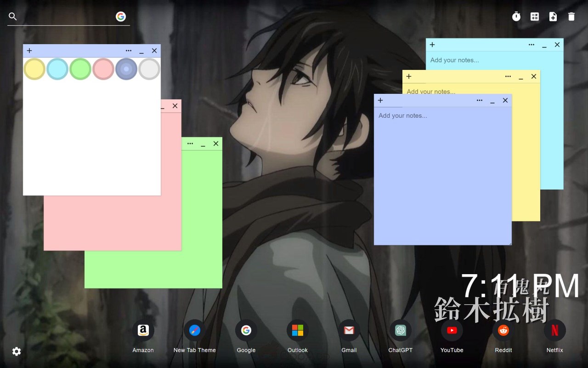Select the pink color swatch
The height and width of the screenshot is (368, 588).
point(103,69)
